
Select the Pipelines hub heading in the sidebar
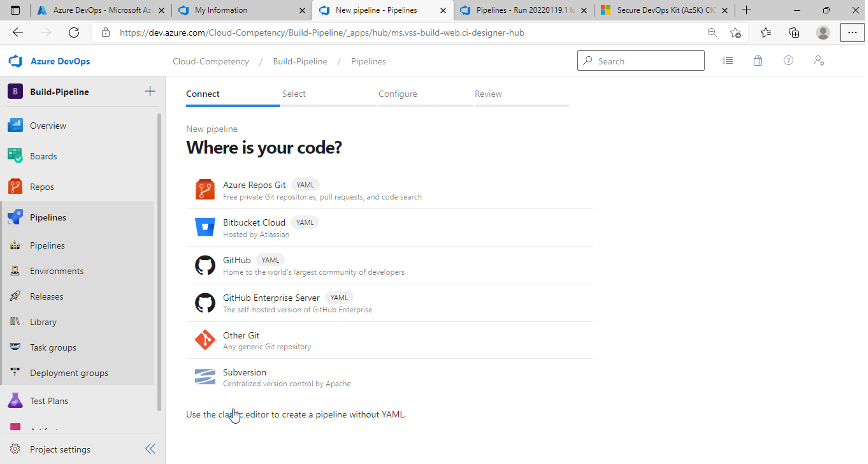click(x=48, y=217)
